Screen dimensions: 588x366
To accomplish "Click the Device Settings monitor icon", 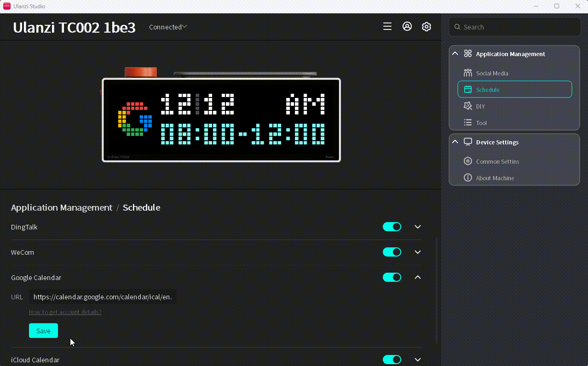I will (468, 142).
